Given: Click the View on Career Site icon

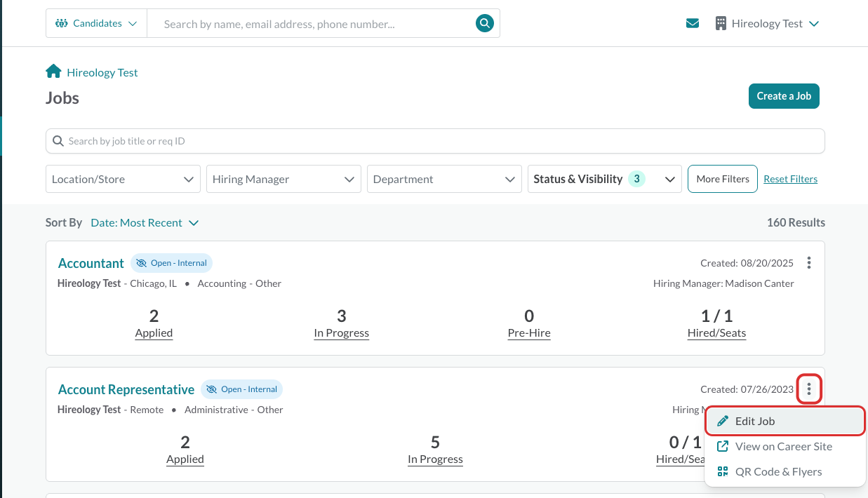Looking at the screenshot, I should point(723,446).
